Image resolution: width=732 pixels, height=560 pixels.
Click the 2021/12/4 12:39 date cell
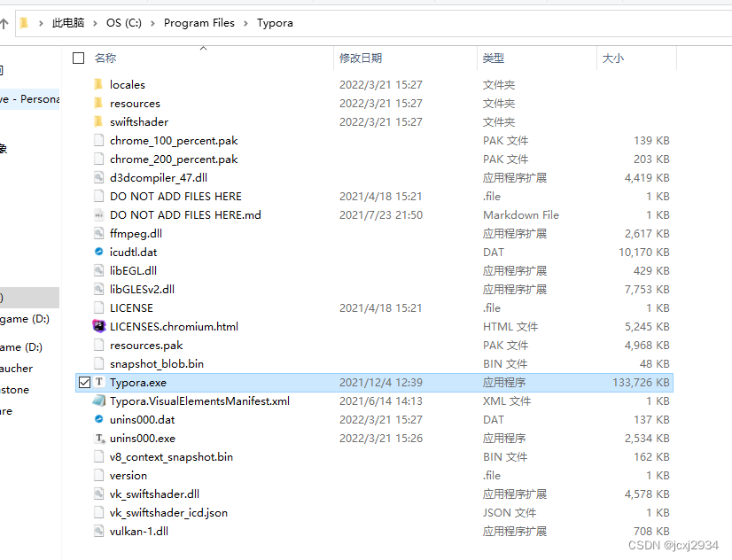[x=381, y=383]
